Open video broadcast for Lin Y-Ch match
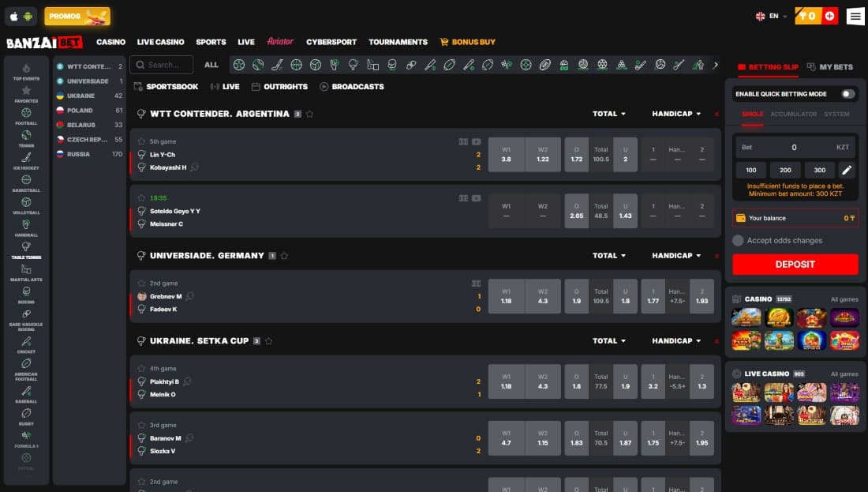 pos(476,142)
